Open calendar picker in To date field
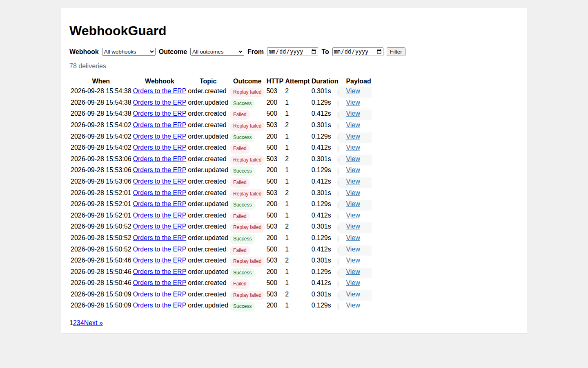This screenshot has height=368, width=588. pyautogui.click(x=379, y=52)
